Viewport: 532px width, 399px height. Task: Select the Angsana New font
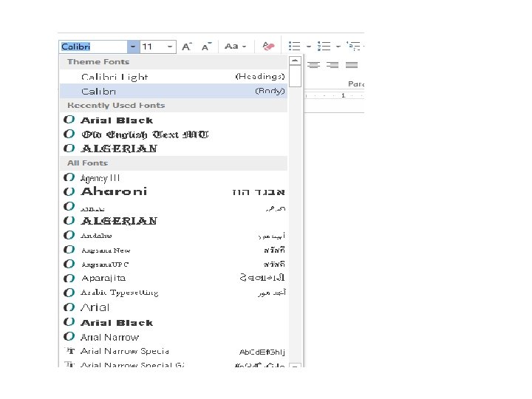174,250
